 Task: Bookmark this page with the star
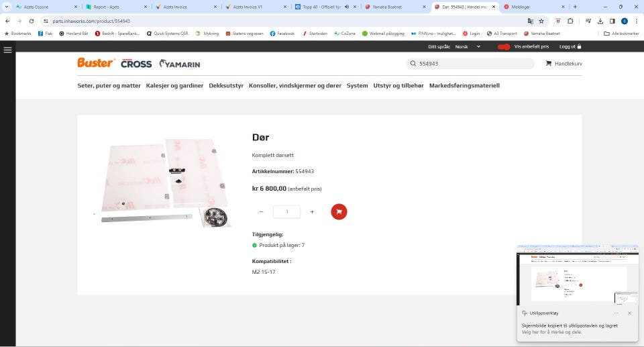coord(541,21)
